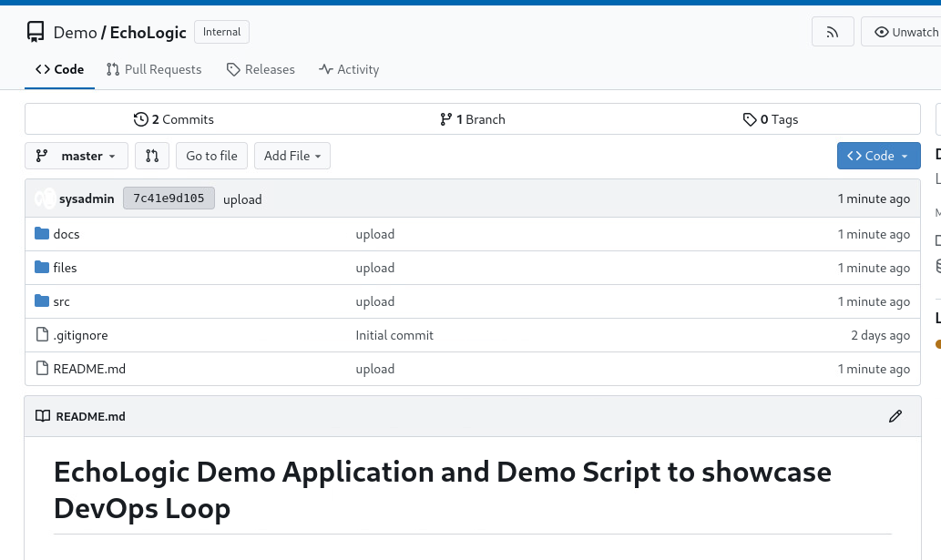941x560 pixels.
Task: Click the files folder icon
Action: pos(42,267)
